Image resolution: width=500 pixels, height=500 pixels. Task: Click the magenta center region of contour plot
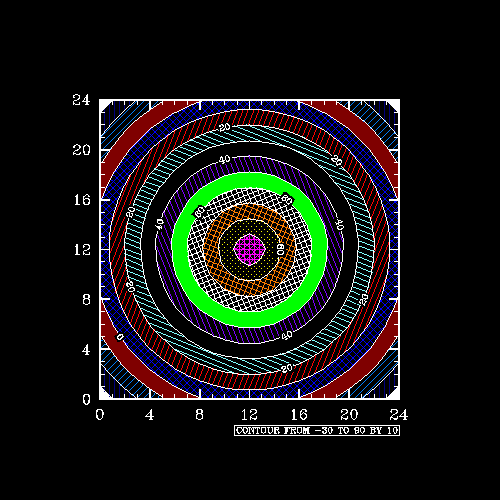[250, 249]
